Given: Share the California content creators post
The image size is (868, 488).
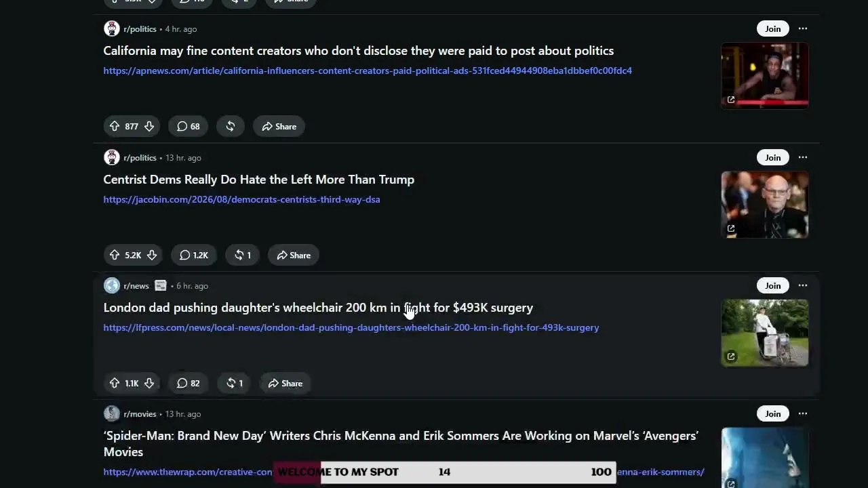Looking at the screenshot, I should point(279,126).
